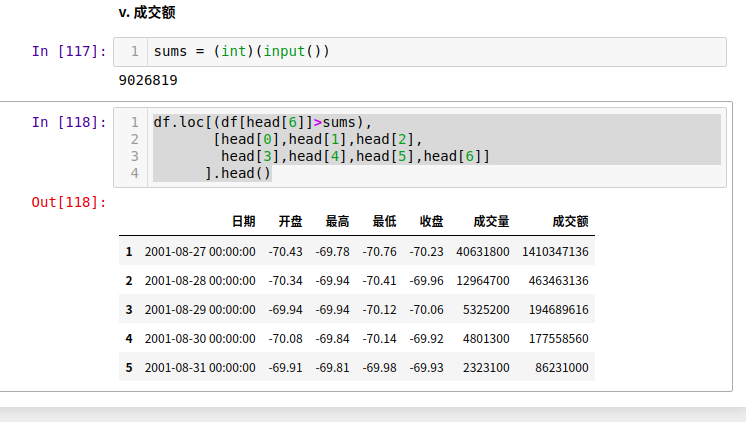Click the 收盘 value -70.23
The height and width of the screenshot is (422, 746).
(427, 252)
